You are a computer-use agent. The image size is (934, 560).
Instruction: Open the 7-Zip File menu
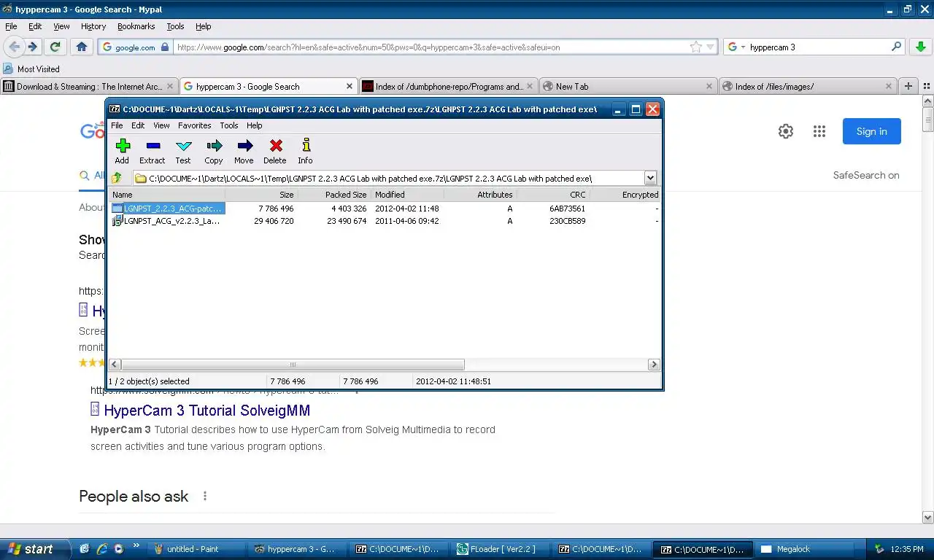117,125
